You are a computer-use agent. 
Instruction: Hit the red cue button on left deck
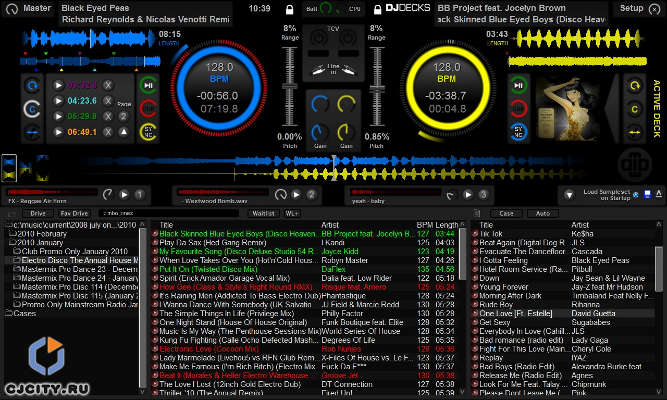[148, 108]
